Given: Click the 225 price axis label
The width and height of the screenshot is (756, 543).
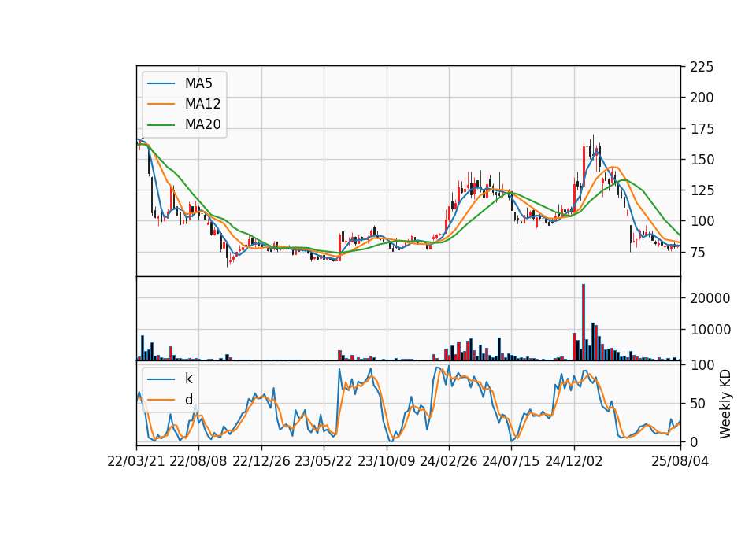Looking at the screenshot, I should 702,67.
